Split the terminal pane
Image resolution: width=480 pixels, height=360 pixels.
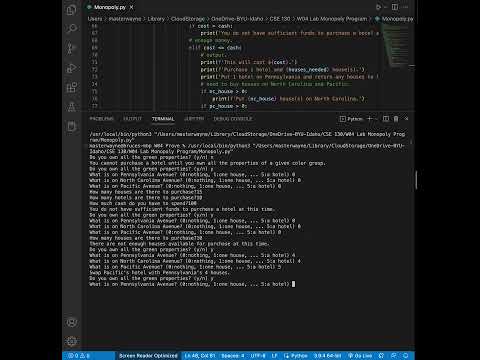(x=386, y=119)
